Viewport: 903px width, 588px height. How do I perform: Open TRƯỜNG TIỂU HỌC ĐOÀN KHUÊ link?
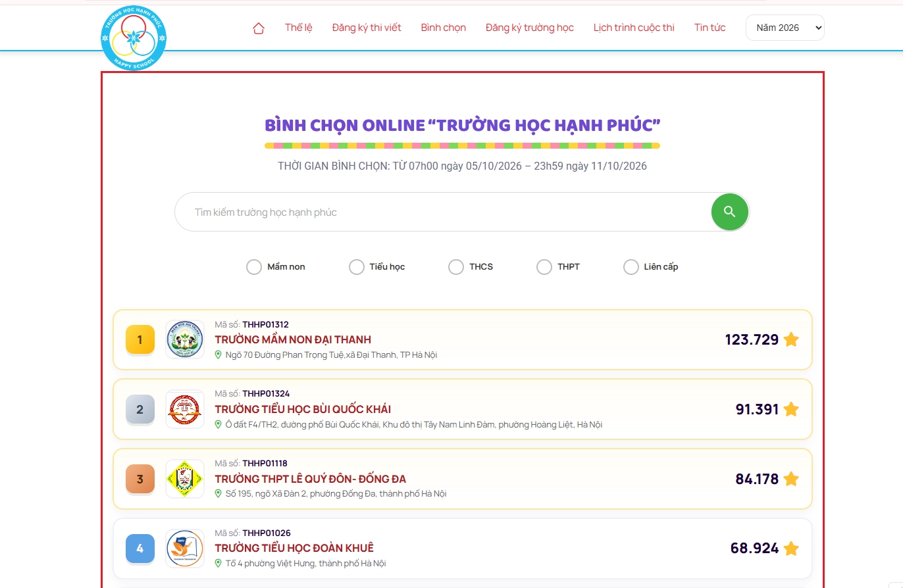point(294,549)
